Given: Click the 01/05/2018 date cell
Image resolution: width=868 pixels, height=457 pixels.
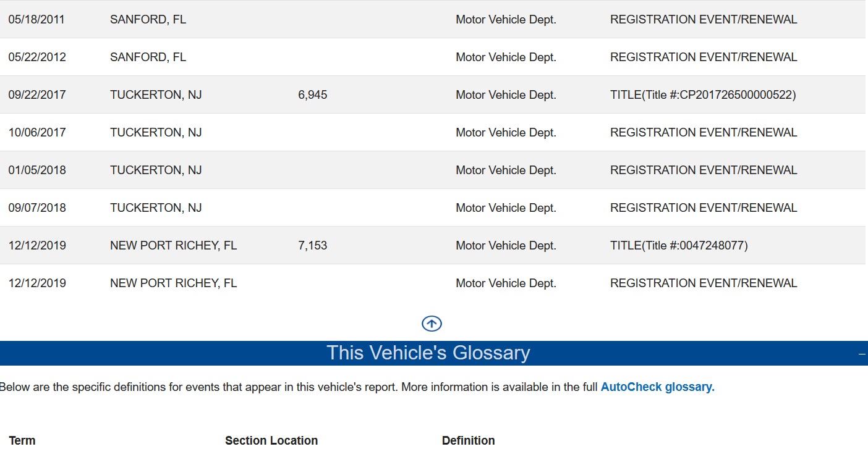Looking at the screenshot, I should coord(37,170).
